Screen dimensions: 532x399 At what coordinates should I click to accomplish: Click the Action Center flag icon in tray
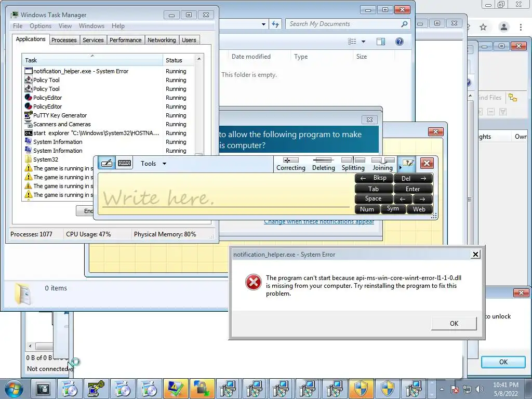(x=455, y=389)
